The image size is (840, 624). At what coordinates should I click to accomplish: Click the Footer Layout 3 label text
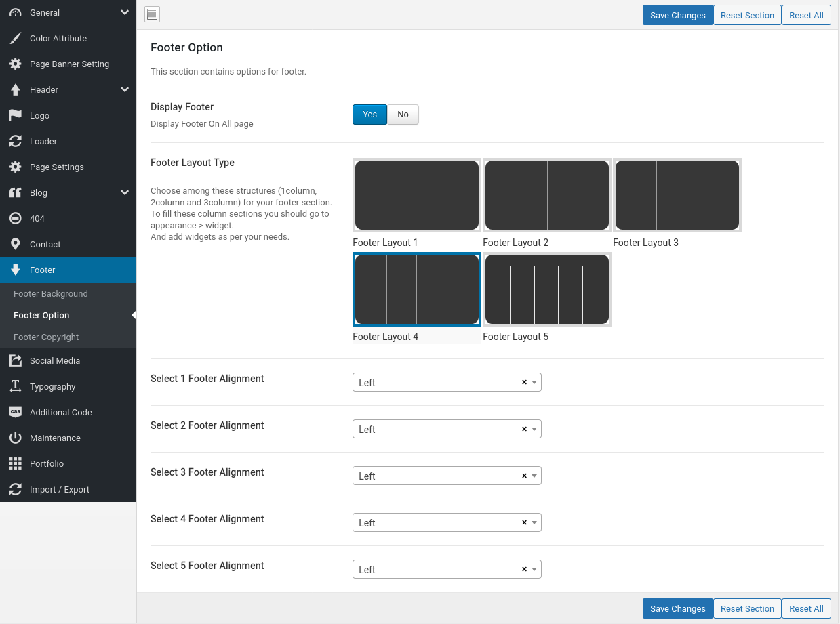[645, 243]
